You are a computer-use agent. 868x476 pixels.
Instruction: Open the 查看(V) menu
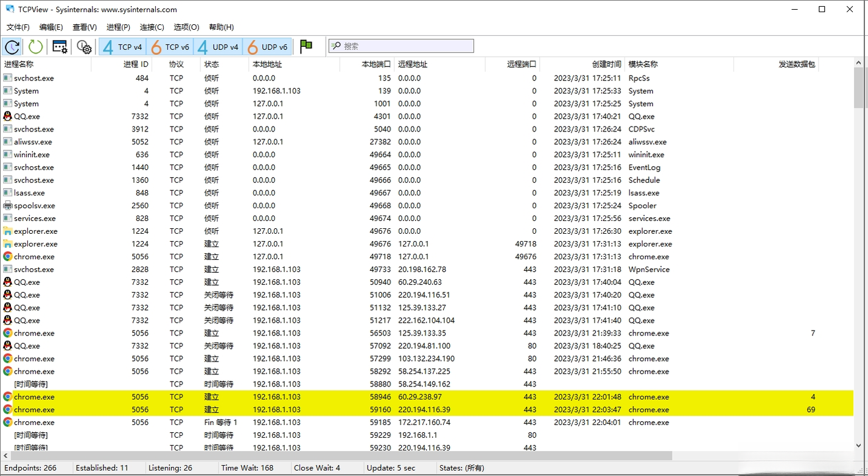[85, 27]
